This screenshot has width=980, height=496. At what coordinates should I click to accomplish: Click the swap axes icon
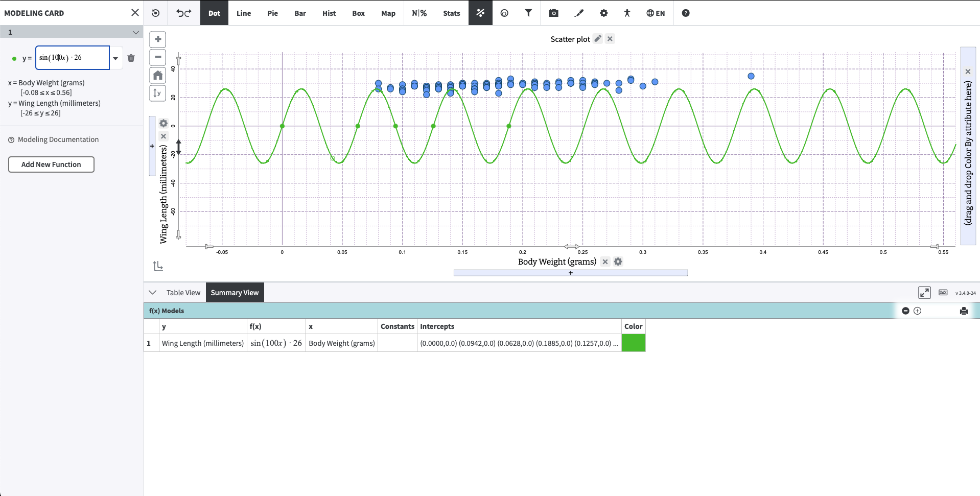[x=158, y=266]
